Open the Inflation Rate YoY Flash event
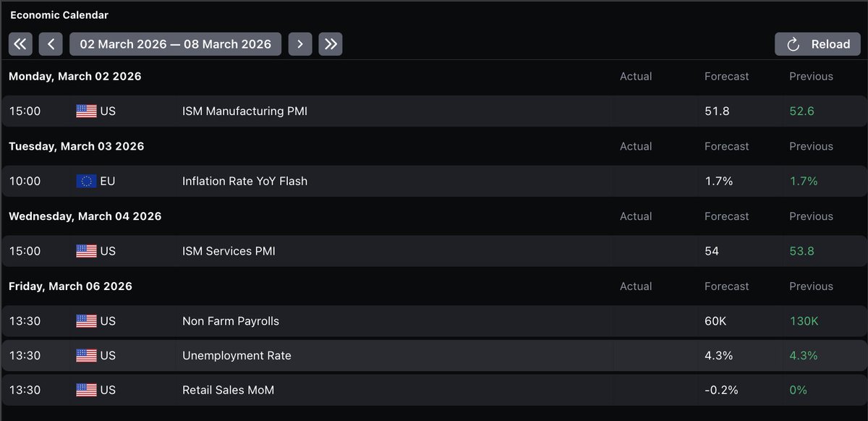The image size is (868, 421). 244,182
